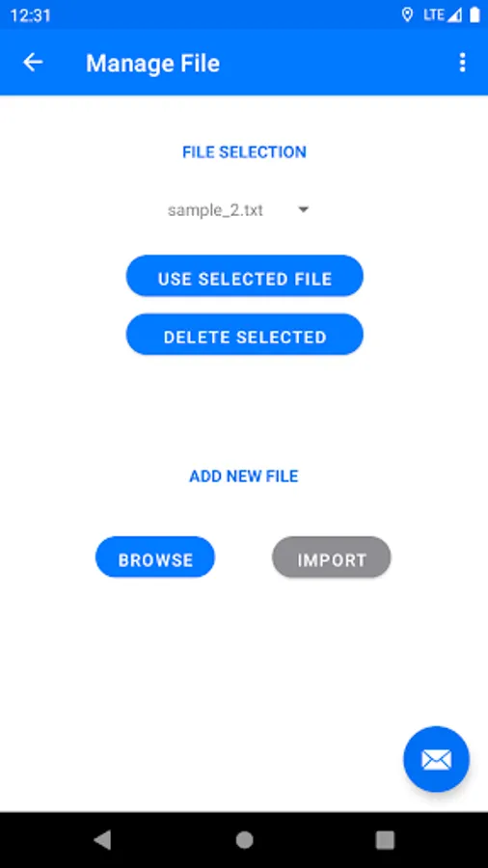Tap the floating email envelope button
Screen dimensions: 488x868
tap(436, 759)
